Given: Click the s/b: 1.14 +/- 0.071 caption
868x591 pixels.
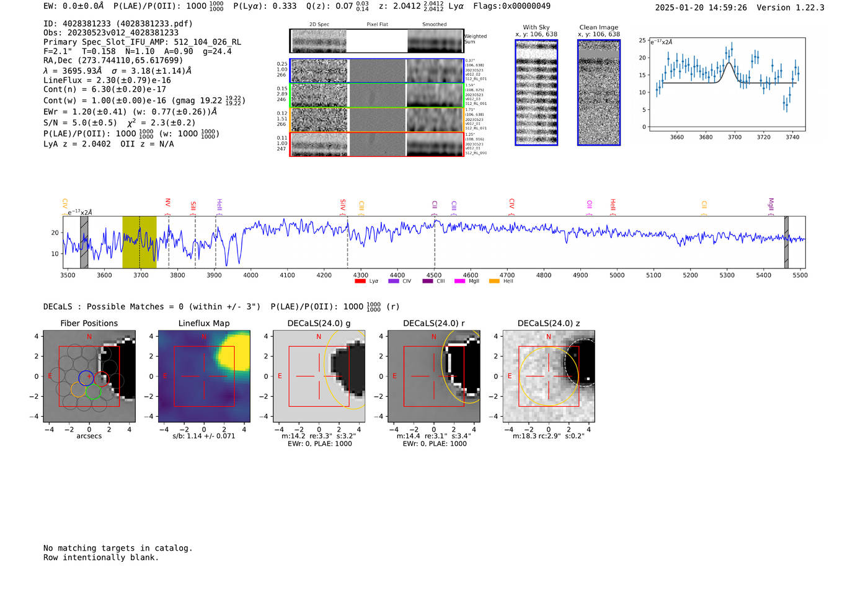Looking at the screenshot, I should click(x=204, y=436).
